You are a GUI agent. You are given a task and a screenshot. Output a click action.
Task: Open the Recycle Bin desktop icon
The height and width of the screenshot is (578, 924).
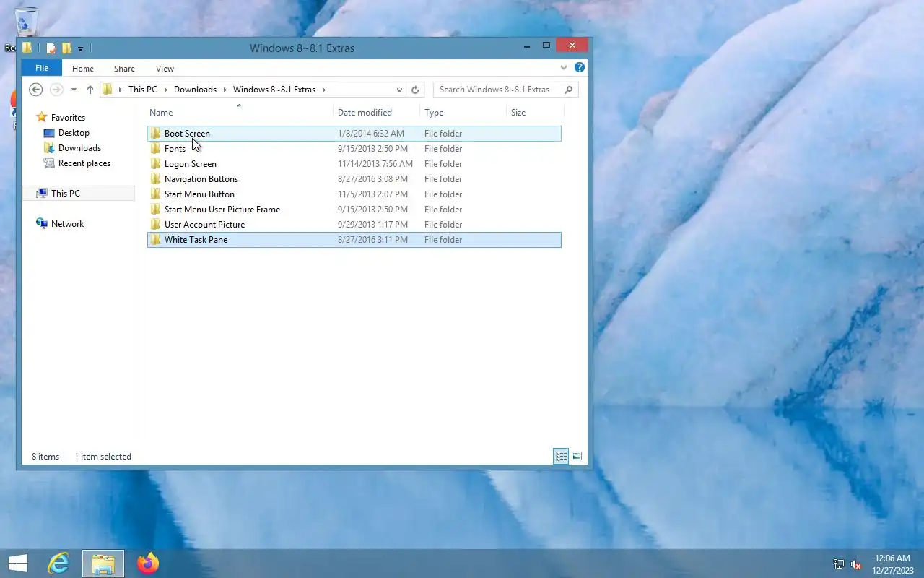26,22
